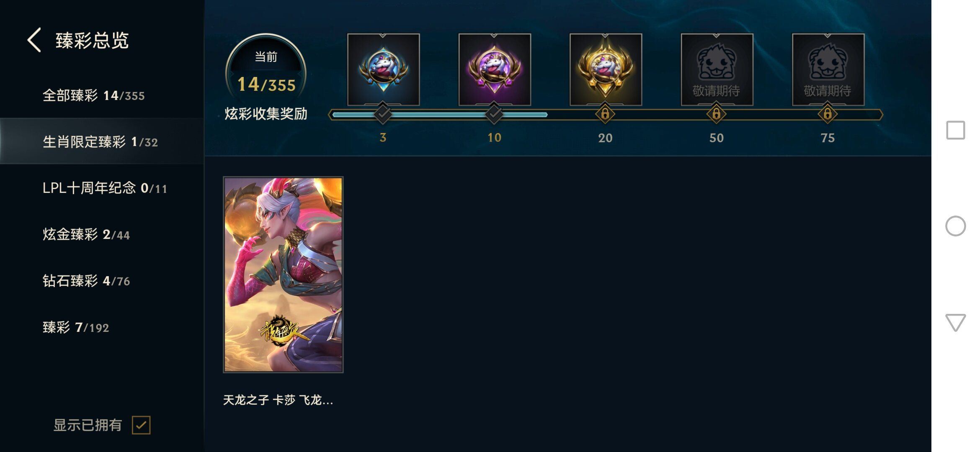980x452 pixels.
Task: Open the blue poro reward at 3
Action: click(383, 69)
